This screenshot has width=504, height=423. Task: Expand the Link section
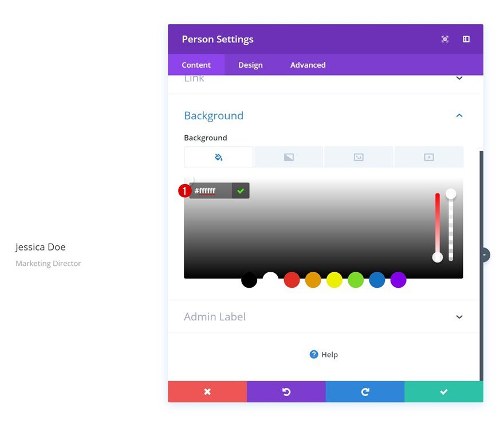tap(459, 78)
